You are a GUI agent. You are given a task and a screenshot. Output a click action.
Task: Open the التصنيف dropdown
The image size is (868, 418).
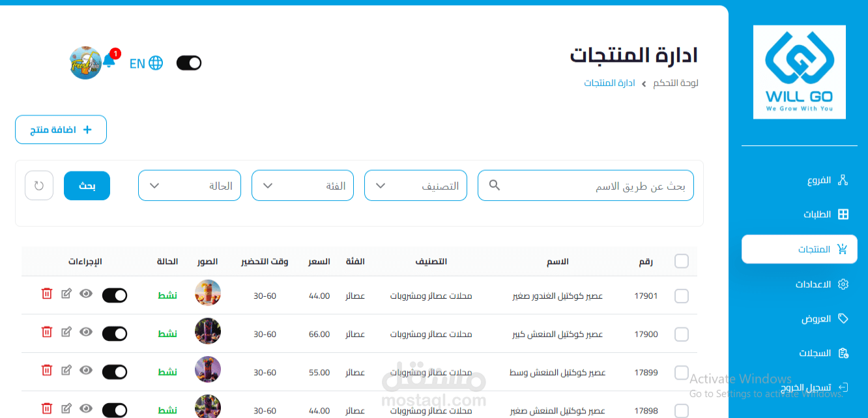click(416, 186)
